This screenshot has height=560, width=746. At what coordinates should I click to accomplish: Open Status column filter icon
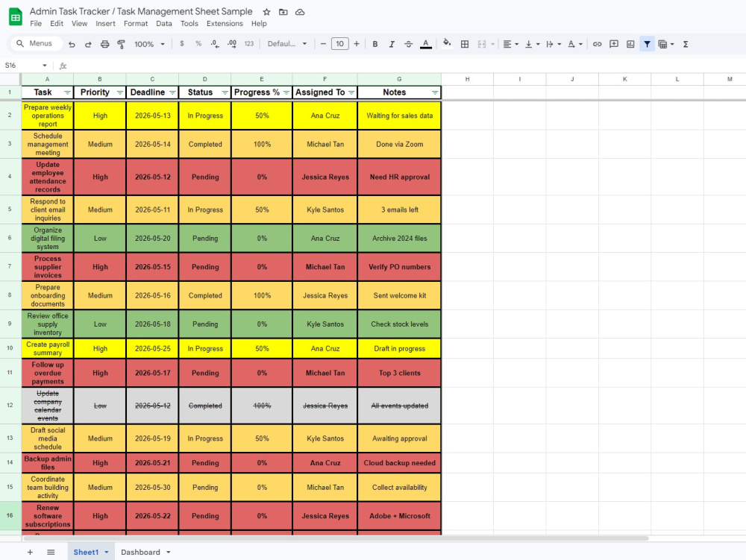click(225, 92)
